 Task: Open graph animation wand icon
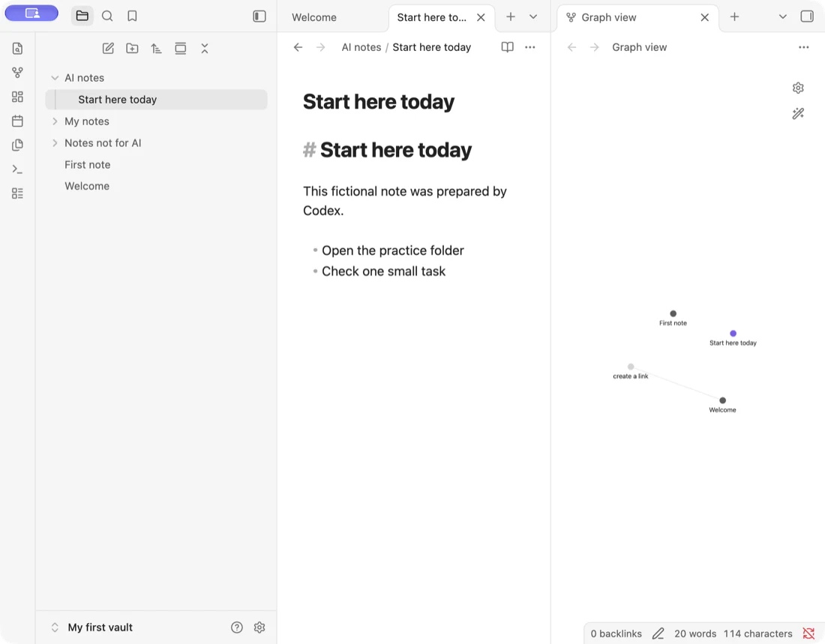coord(798,114)
